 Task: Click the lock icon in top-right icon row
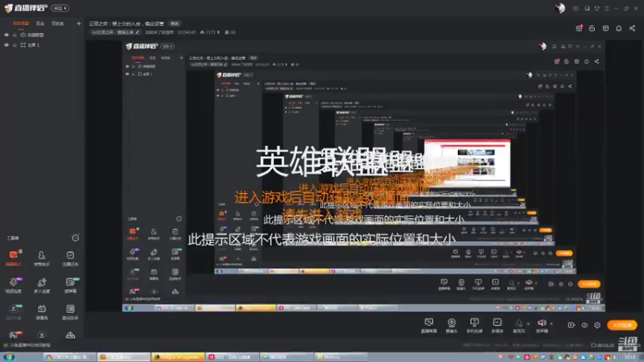point(592,28)
